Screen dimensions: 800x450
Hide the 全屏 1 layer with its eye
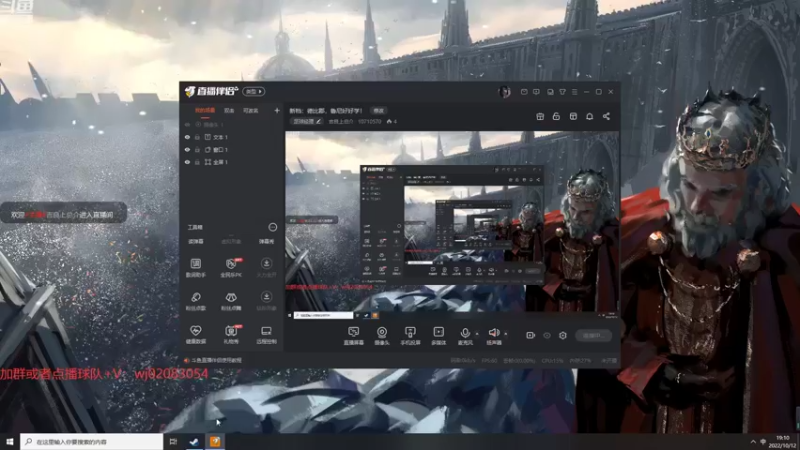coord(187,162)
